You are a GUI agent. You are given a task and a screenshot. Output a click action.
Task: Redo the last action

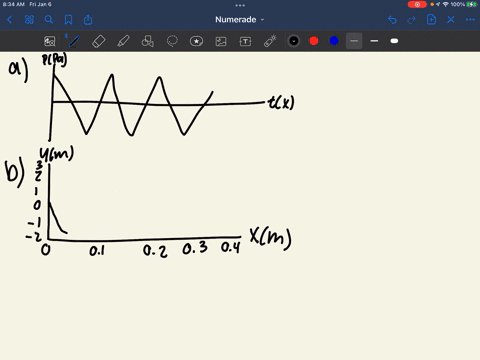(412, 20)
